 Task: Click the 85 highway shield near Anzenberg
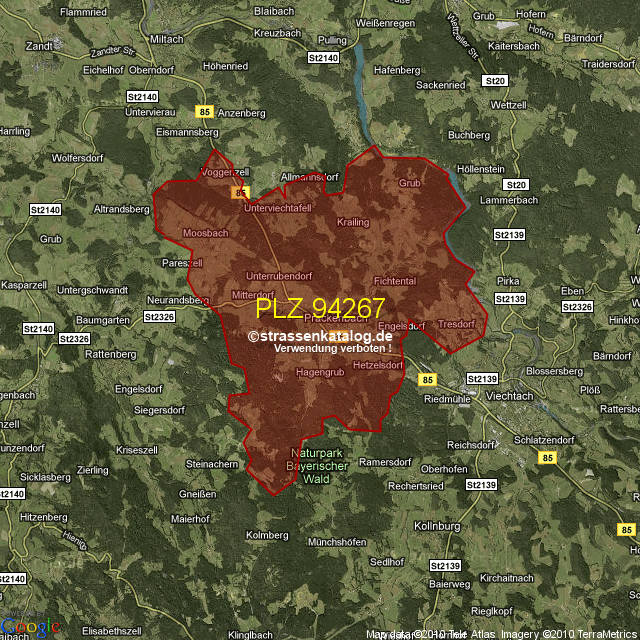205,111
